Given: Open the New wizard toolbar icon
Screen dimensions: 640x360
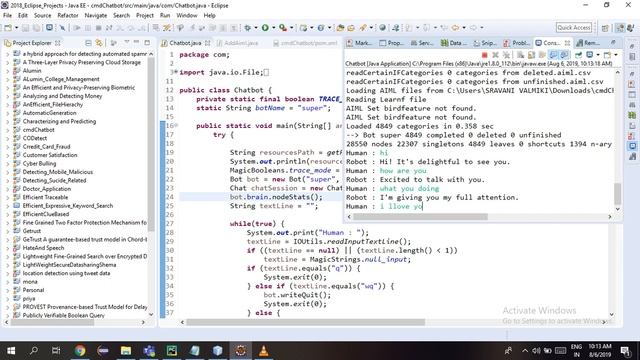Looking at the screenshot, I should pyautogui.click(x=8, y=28).
